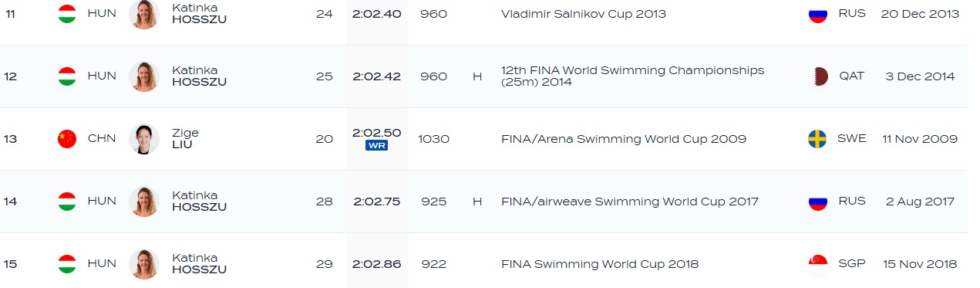The height and width of the screenshot is (288, 980).
Task: Click the Hungary flag icon in row 15
Action: [67, 264]
